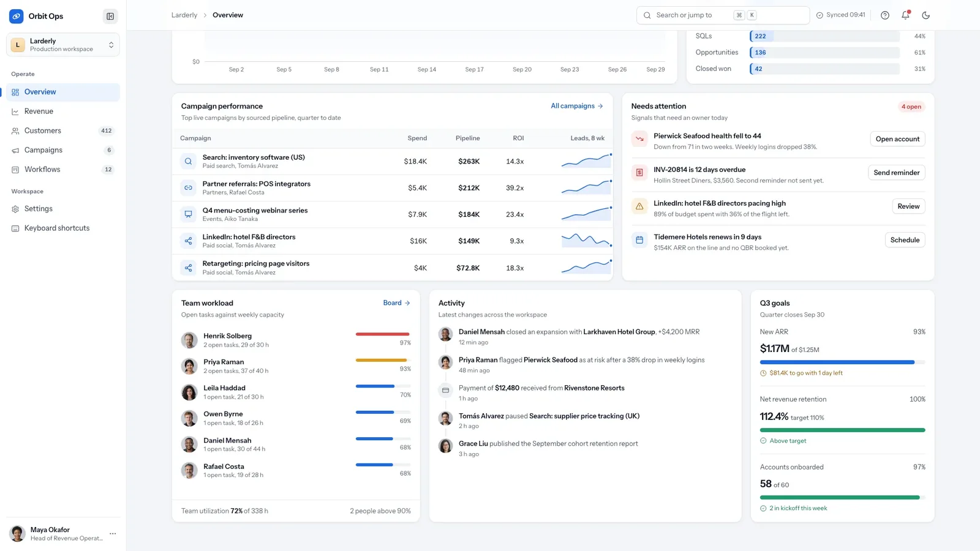The width and height of the screenshot is (980, 551).
Task: Click the INV-20814 invoice icon
Action: tap(639, 173)
